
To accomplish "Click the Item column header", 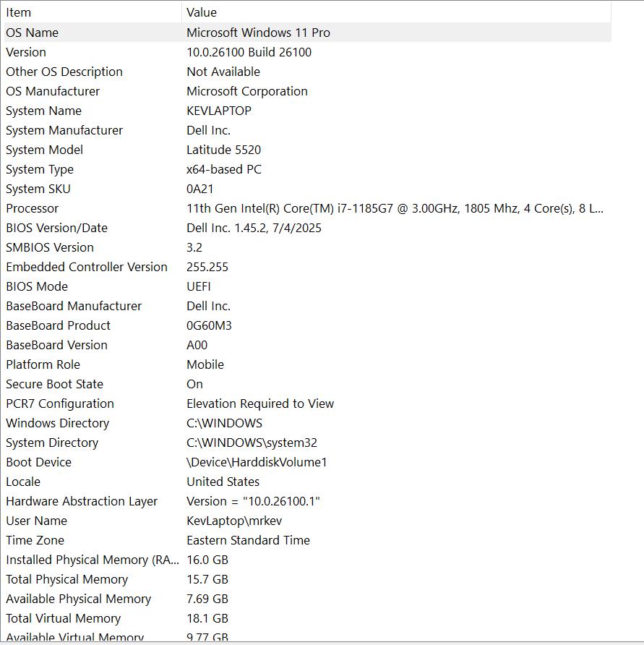I will (x=19, y=12).
